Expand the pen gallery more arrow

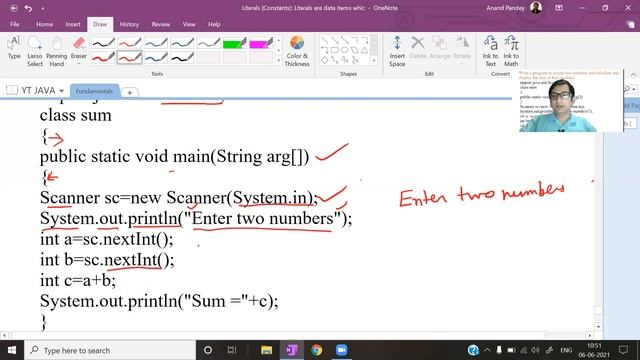[279, 60]
